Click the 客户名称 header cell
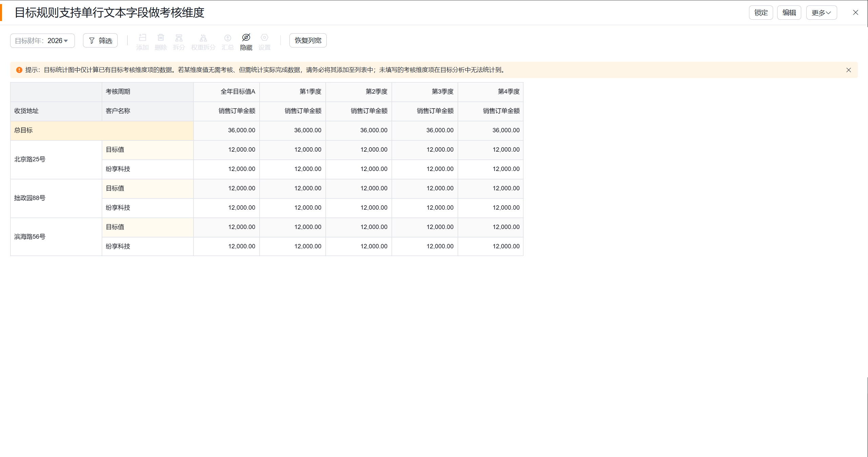 click(x=147, y=111)
